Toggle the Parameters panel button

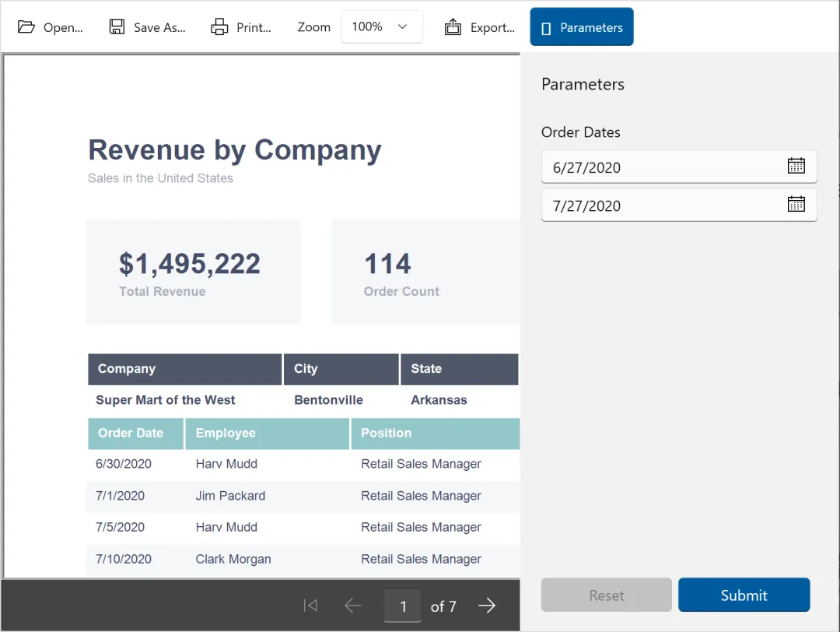pyautogui.click(x=582, y=27)
